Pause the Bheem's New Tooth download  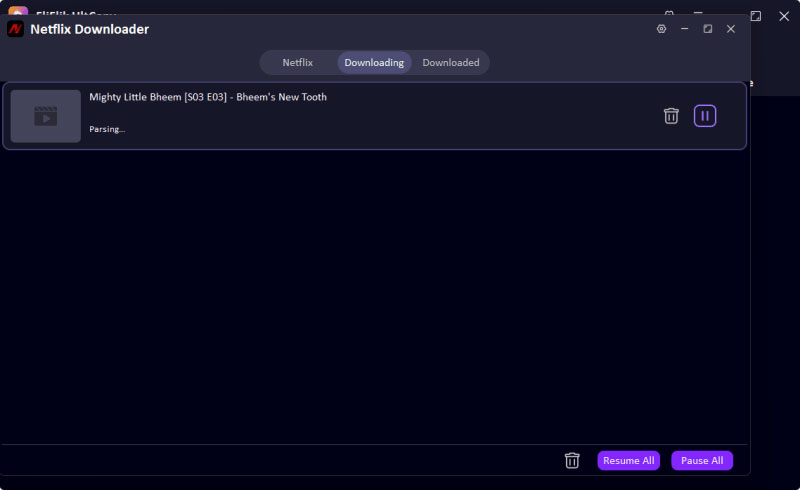tap(705, 116)
